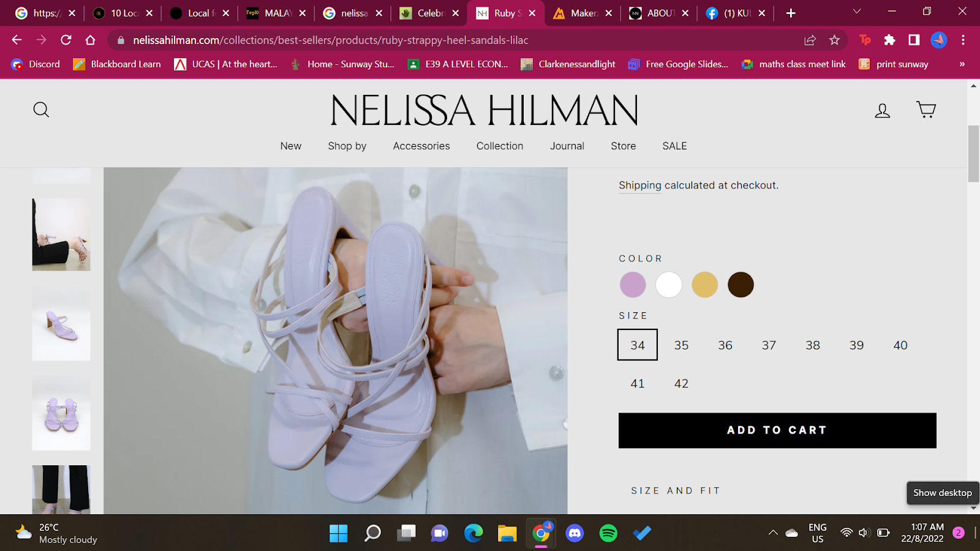Open the Blackboard Learn bookmark

[117, 64]
